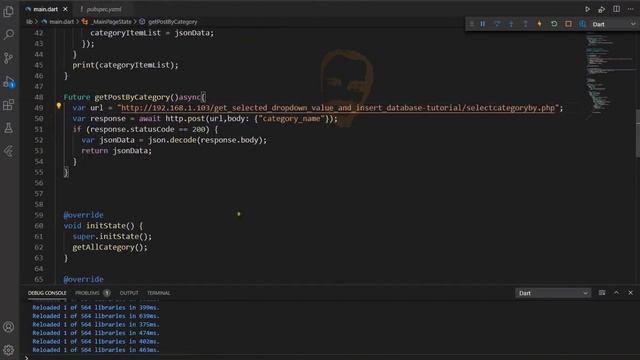Maximize the bottom panel with chevron
640x360 pixels.
616,293
